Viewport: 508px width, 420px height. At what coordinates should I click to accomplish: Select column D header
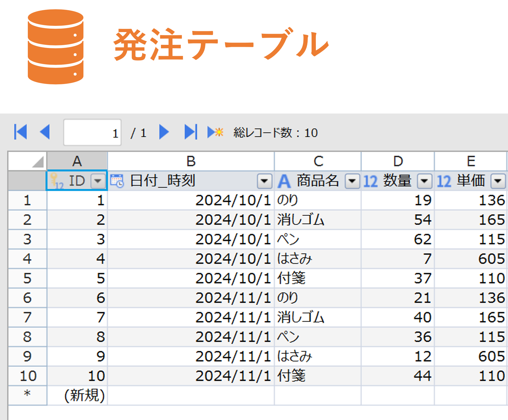[398, 161]
